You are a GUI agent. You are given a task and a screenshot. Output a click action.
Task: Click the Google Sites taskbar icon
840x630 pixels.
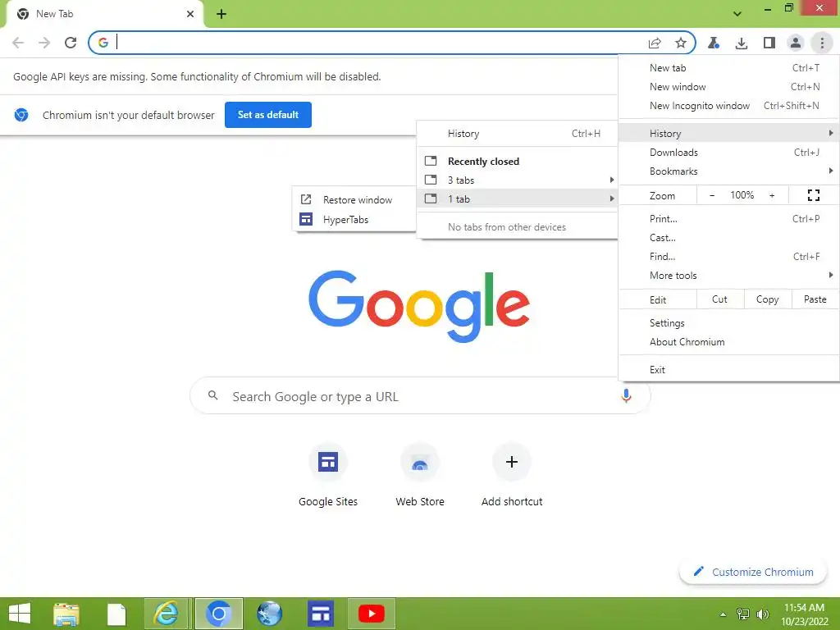pos(321,614)
